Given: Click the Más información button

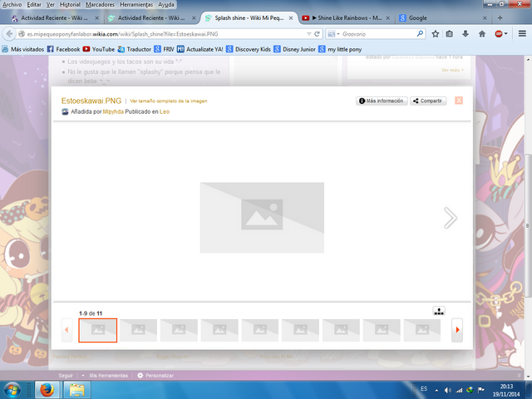Looking at the screenshot, I should click(x=382, y=101).
